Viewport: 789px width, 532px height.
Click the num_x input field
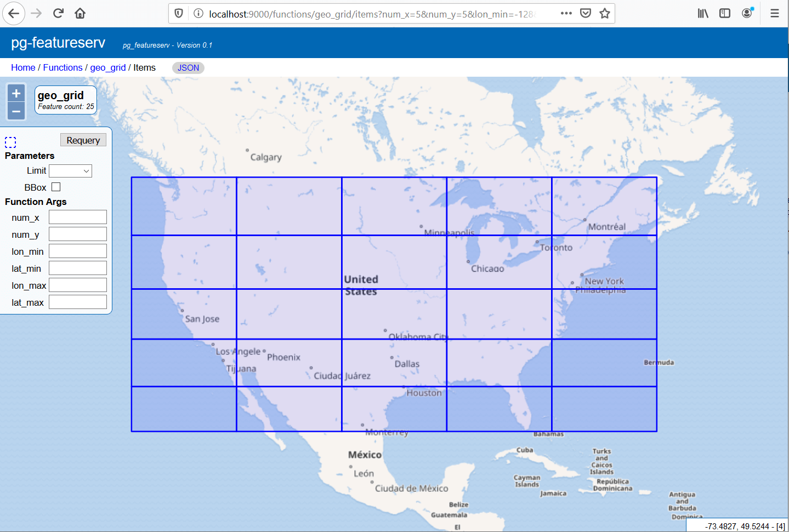tap(78, 218)
